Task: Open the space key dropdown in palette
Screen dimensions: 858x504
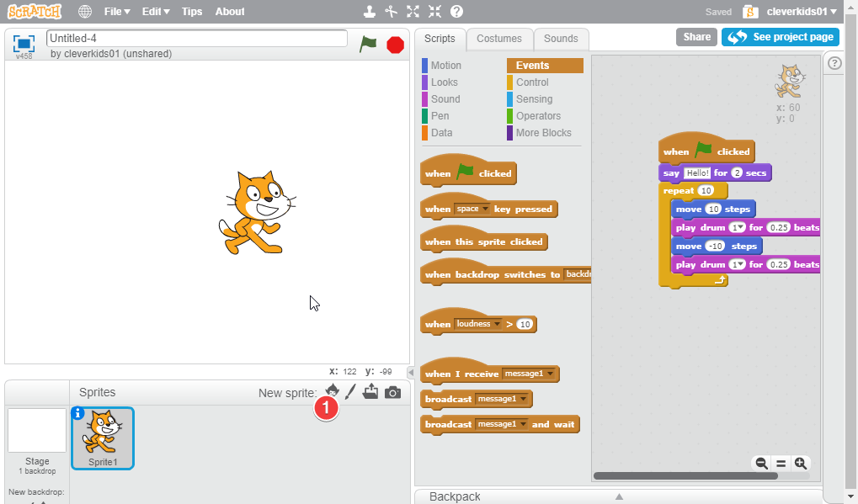Action: (x=472, y=209)
